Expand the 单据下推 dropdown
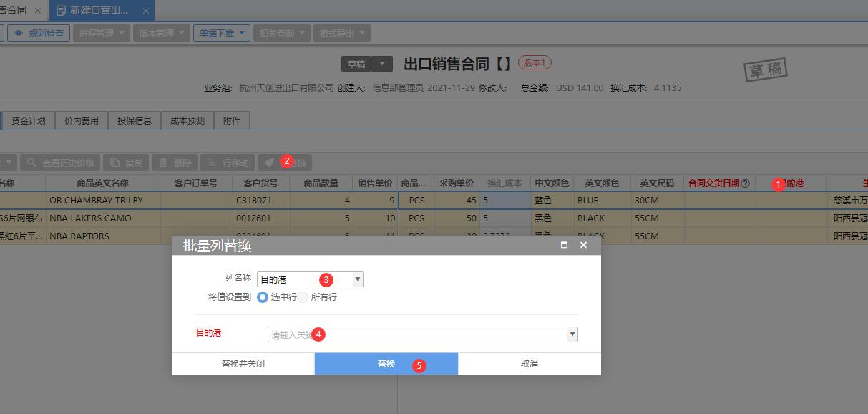Image resolution: width=868 pixels, height=414 pixels. (x=240, y=32)
